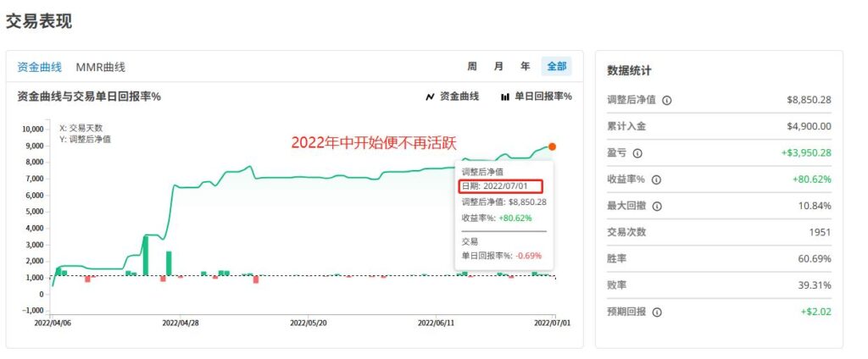Click the 资金曲线 legend line icon

[430, 97]
